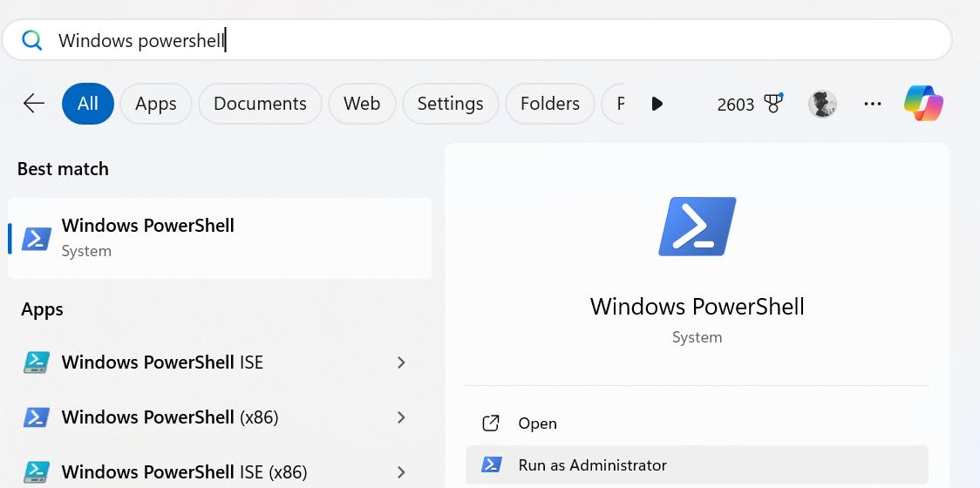Click the Windows PowerShell ISE app icon
The width and height of the screenshot is (980, 488).
pos(37,363)
